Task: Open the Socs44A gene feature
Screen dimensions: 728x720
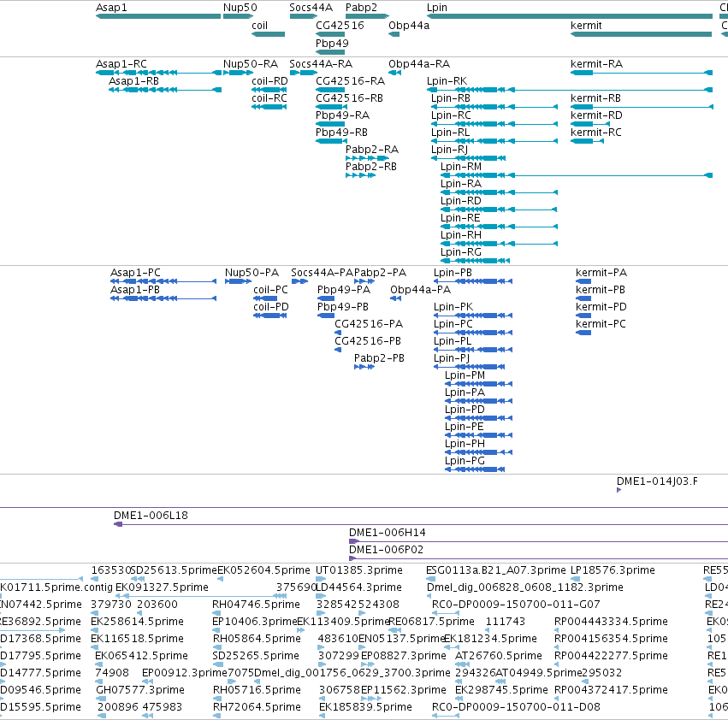Action: [x=304, y=16]
